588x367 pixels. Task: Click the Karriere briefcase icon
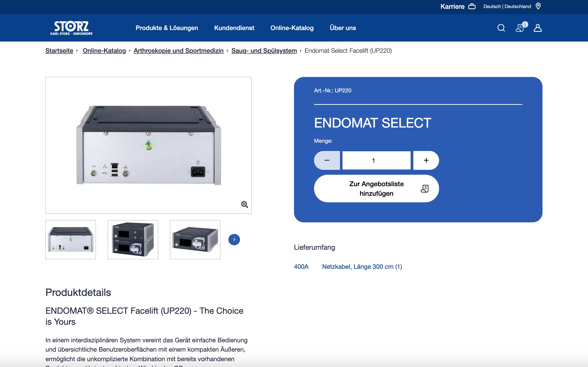472,6
